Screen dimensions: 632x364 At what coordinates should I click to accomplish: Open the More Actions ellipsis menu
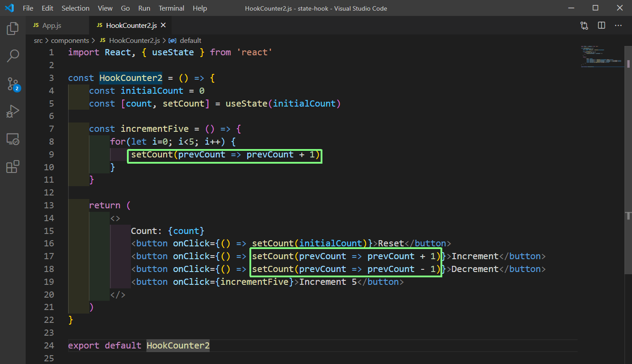(618, 26)
